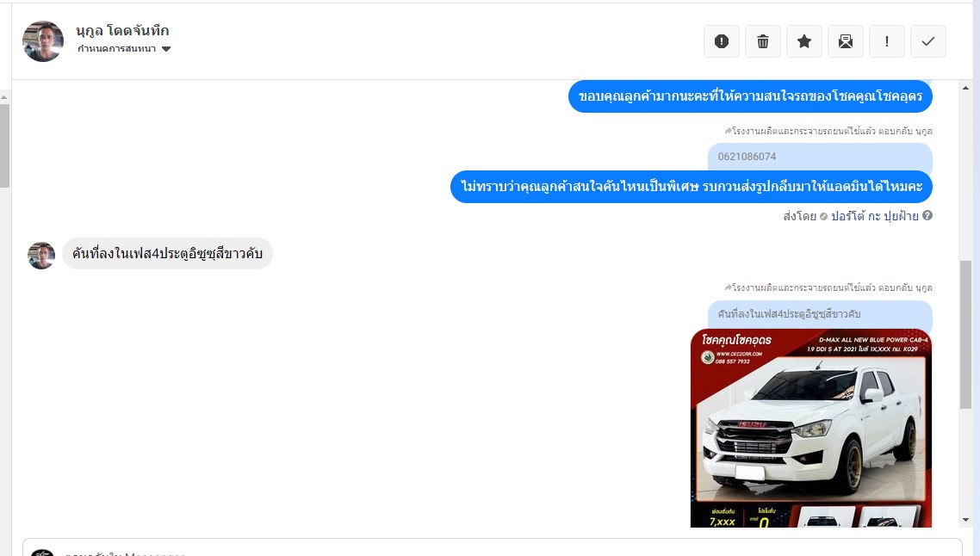
Task: Click customer message คันที่ลงในเฟส4ประตูอิซูซุสีขาวคับ
Action: (168, 254)
